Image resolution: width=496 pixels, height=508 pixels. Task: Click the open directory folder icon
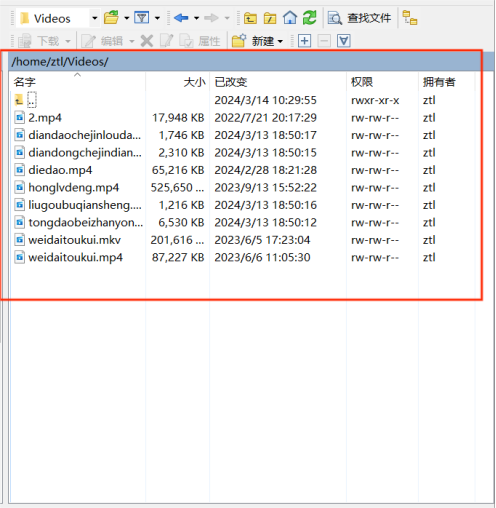(111, 17)
